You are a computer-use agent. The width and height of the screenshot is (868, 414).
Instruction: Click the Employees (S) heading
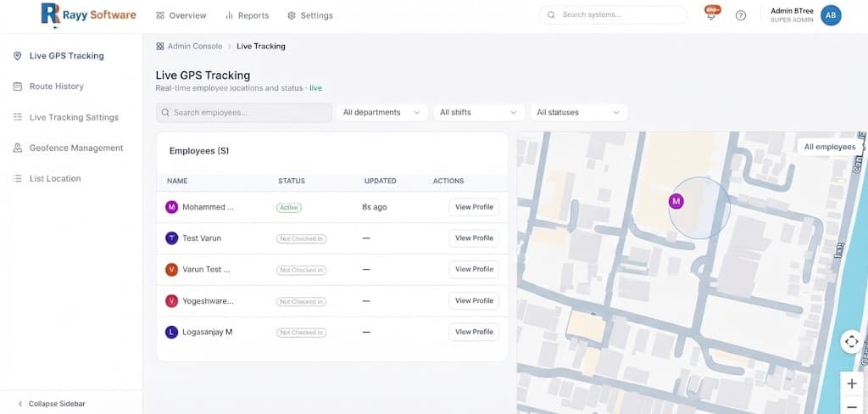click(x=198, y=151)
